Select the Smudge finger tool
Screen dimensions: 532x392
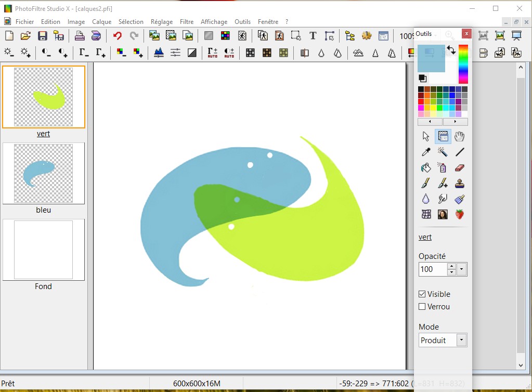[443, 199]
